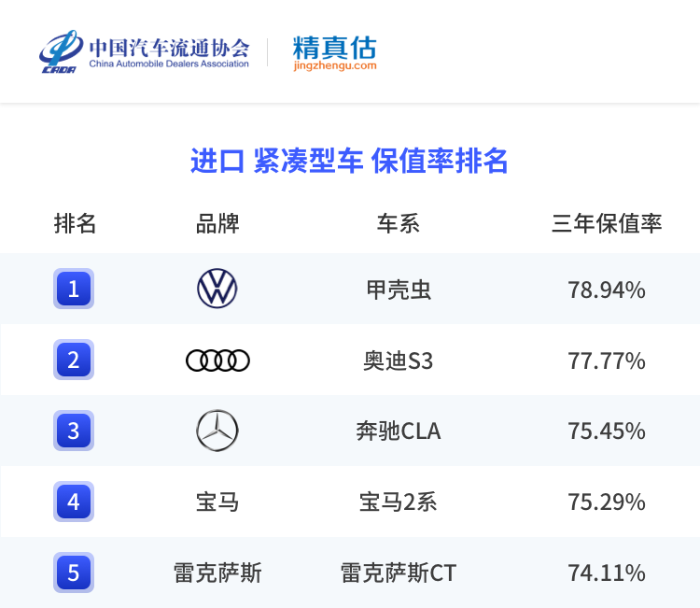Select the 宝马2系 model name
Viewport: 700px width, 608px height.
pos(399,502)
